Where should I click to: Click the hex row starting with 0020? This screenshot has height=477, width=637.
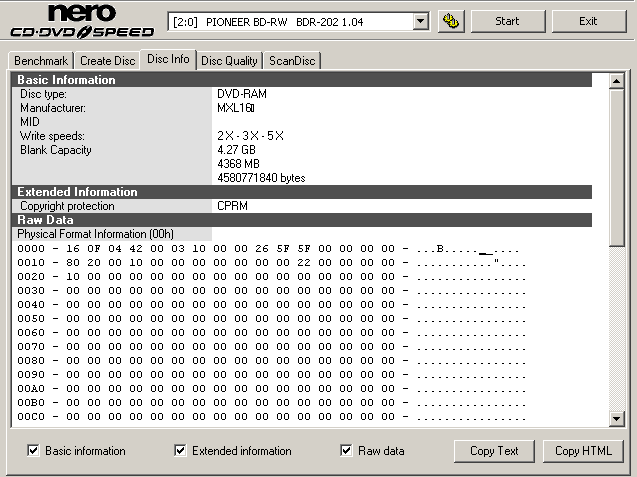[x=271, y=277]
